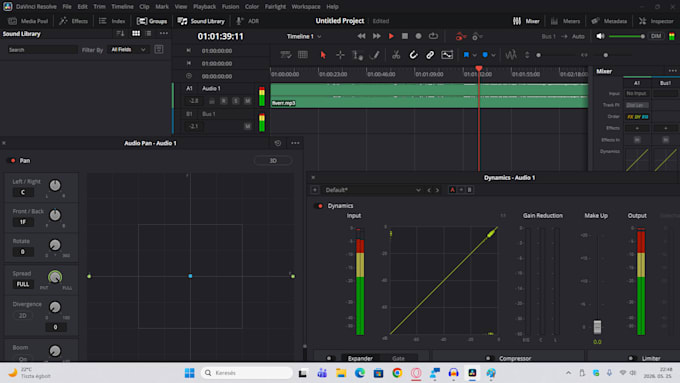Toggle the automation curve view icon

[447, 55]
